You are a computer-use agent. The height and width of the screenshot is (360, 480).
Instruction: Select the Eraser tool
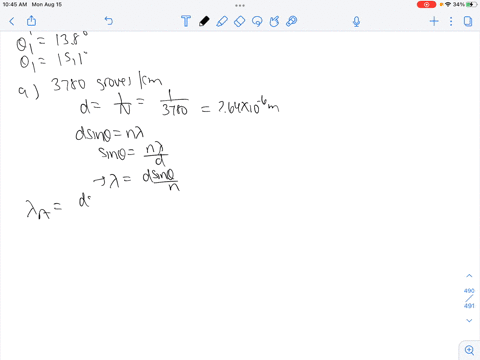click(239, 21)
